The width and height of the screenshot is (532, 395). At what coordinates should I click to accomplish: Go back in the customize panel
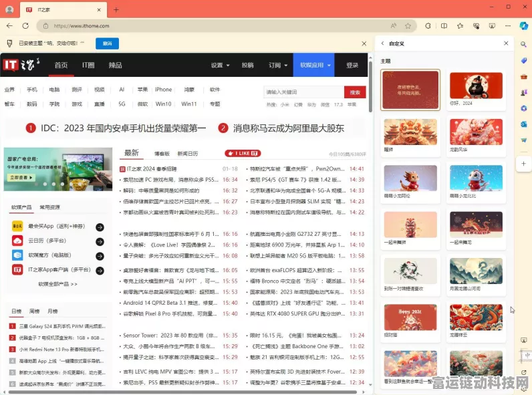[x=383, y=43]
